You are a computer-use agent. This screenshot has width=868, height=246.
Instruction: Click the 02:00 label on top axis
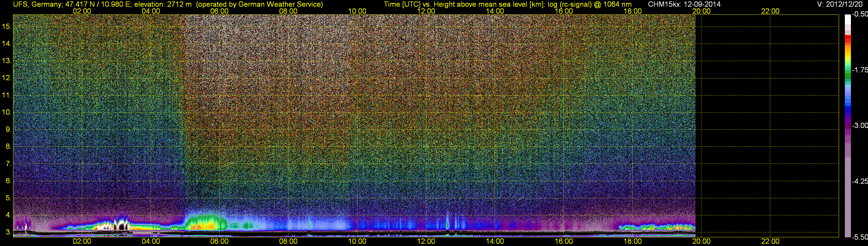click(82, 11)
